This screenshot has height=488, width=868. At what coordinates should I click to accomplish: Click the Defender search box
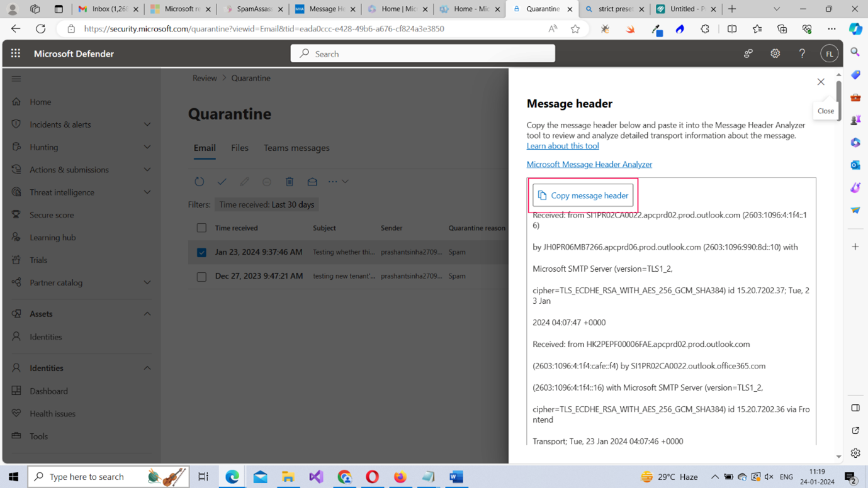(x=423, y=54)
